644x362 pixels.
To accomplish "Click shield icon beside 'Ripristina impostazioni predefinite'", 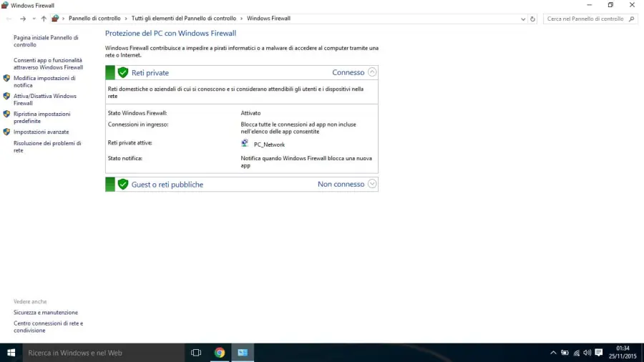I will coord(6,114).
